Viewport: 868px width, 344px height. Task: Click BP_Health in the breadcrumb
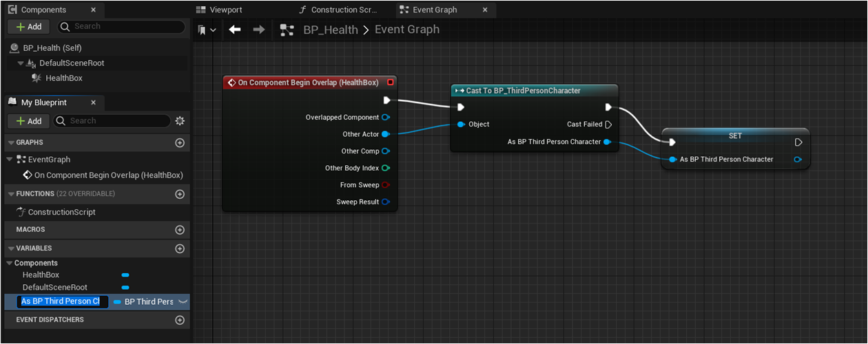coord(331,30)
